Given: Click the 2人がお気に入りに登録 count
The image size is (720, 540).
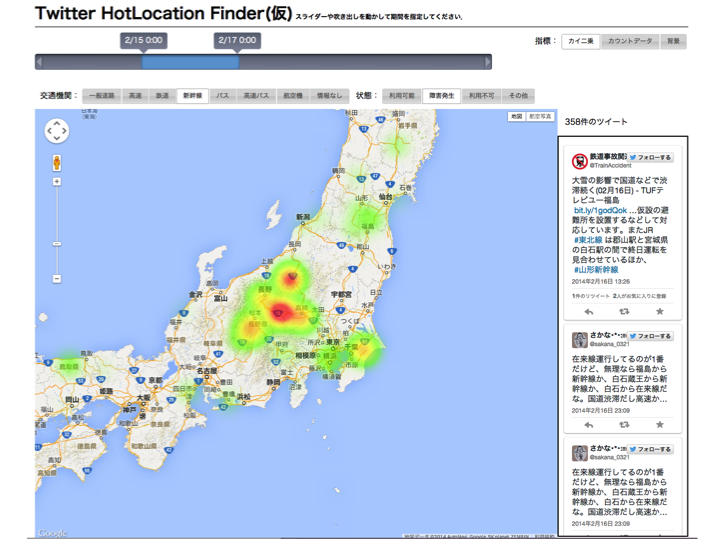Looking at the screenshot, I should pos(640,296).
